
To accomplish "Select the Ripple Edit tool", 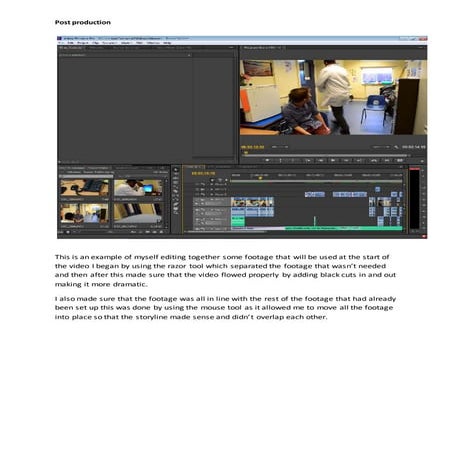I will click(x=176, y=178).
